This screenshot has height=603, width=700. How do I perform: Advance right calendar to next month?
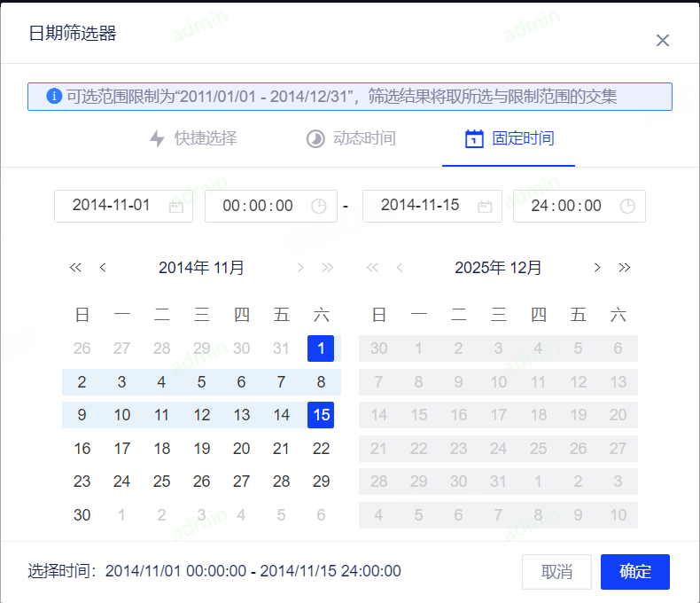tap(597, 267)
